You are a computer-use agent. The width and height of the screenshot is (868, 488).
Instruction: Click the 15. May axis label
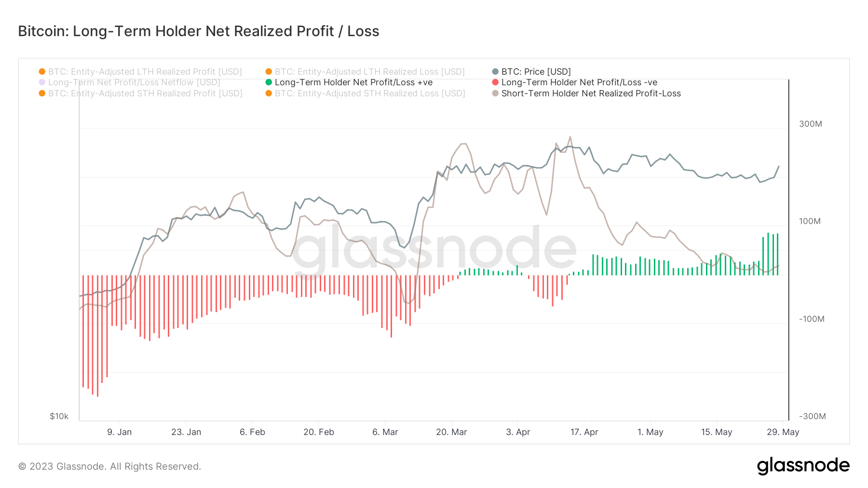point(717,432)
